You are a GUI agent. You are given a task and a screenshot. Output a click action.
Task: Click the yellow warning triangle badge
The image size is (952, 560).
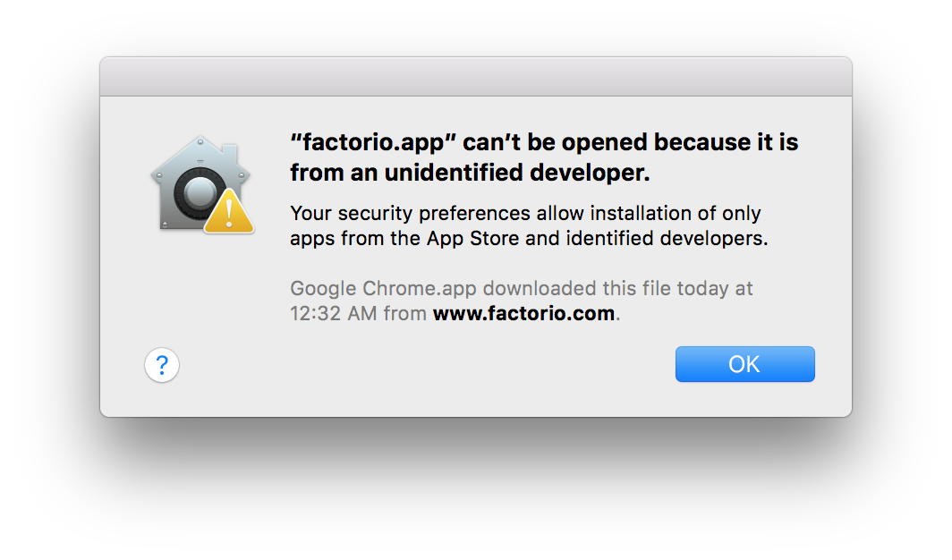(x=229, y=213)
